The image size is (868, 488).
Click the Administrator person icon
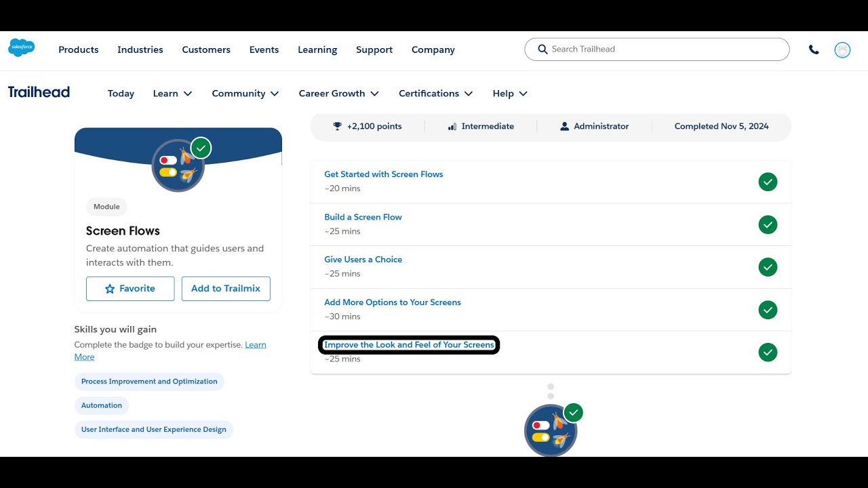[x=564, y=126]
